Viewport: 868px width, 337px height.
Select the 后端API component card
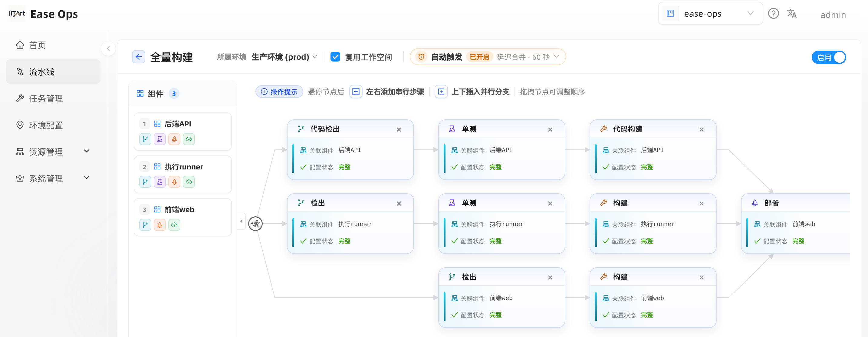click(182, 131)
